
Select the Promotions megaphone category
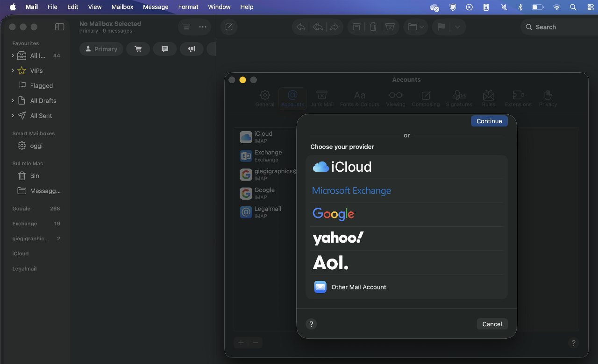click(x=192, y=49)
